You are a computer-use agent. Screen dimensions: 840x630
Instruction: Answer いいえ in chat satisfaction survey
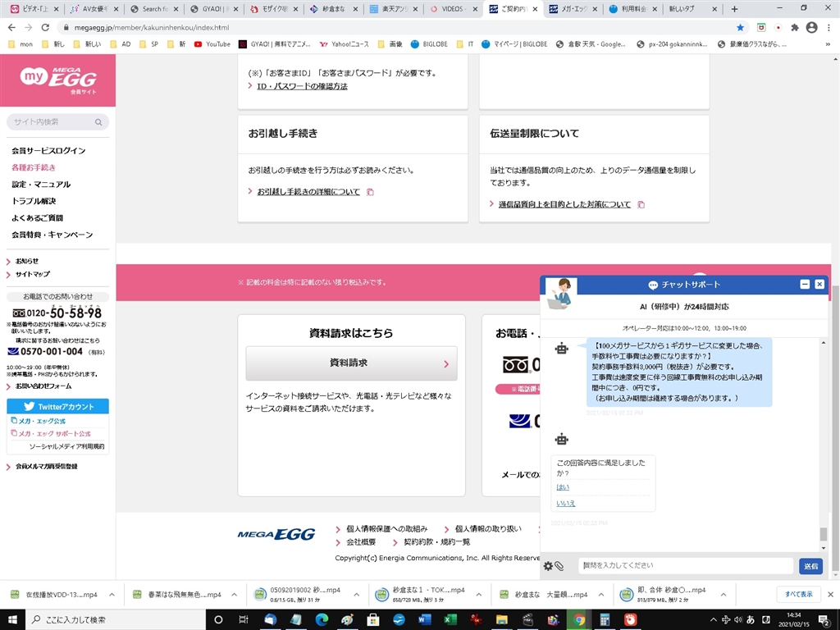[x=566, y=504]
